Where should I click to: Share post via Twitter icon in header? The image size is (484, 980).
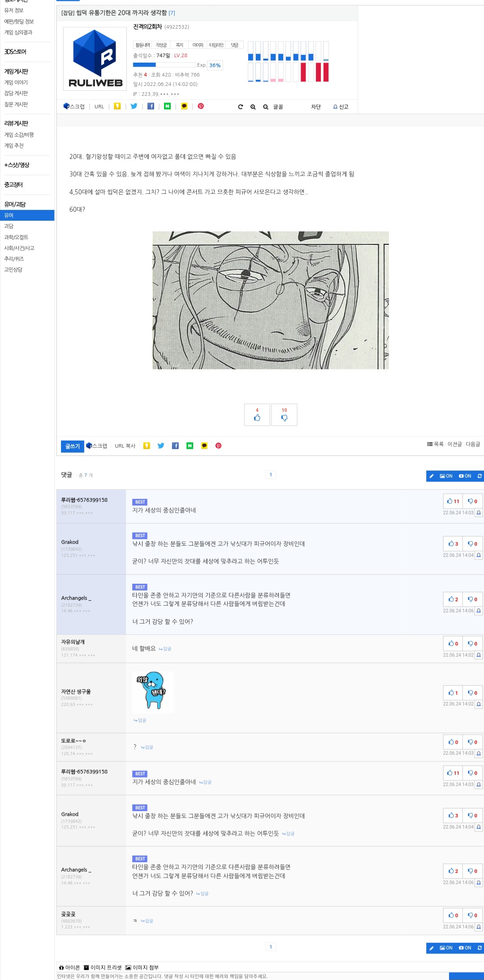(x=134, y=106)
